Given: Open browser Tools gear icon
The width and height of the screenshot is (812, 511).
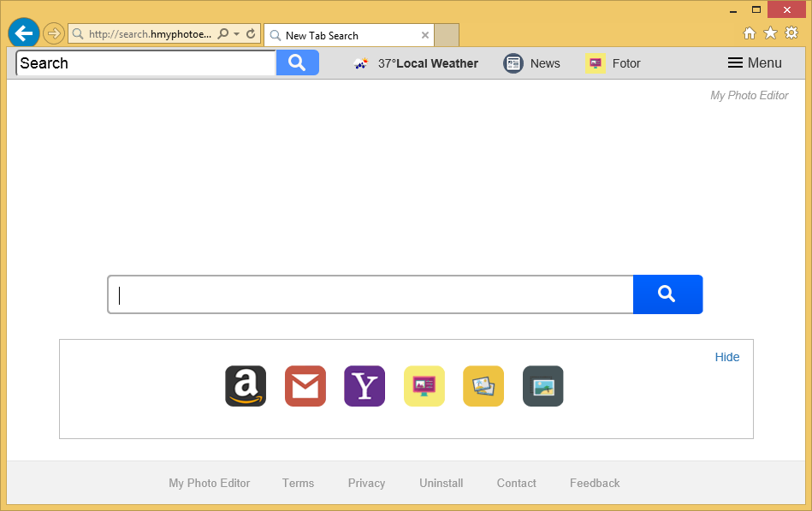Looking at the screenshot, I should [x=791, y=33].
